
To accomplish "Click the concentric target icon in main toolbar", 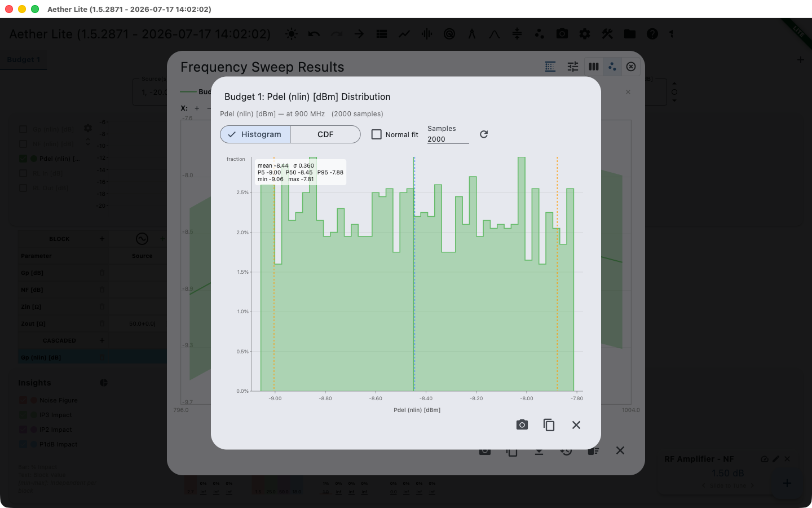I will pyautogui.click(x=449, y=34).
